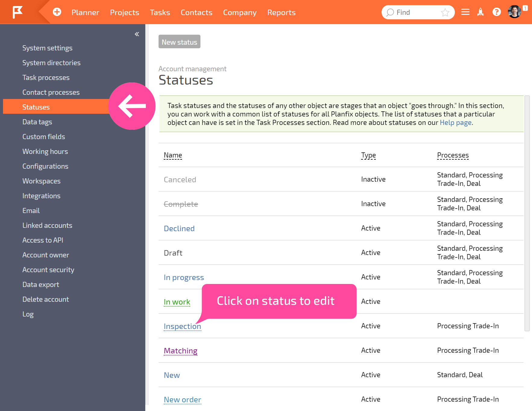Edit the Inspection status
This screenshot has height=411, width=532.
pyautogui.click(x=182, y=326)
